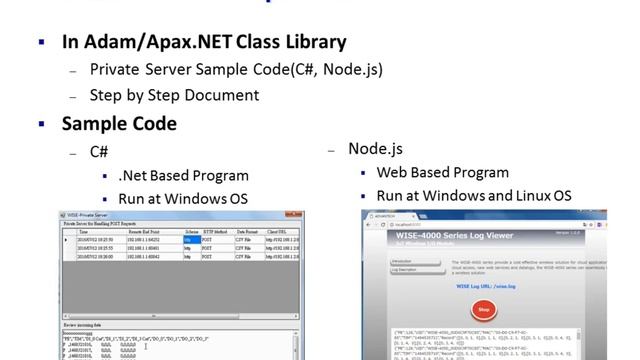Select the 18:25:55 row in request grid
The width and height of the screenshot is (640, 360).
click(x=181, y=248)
